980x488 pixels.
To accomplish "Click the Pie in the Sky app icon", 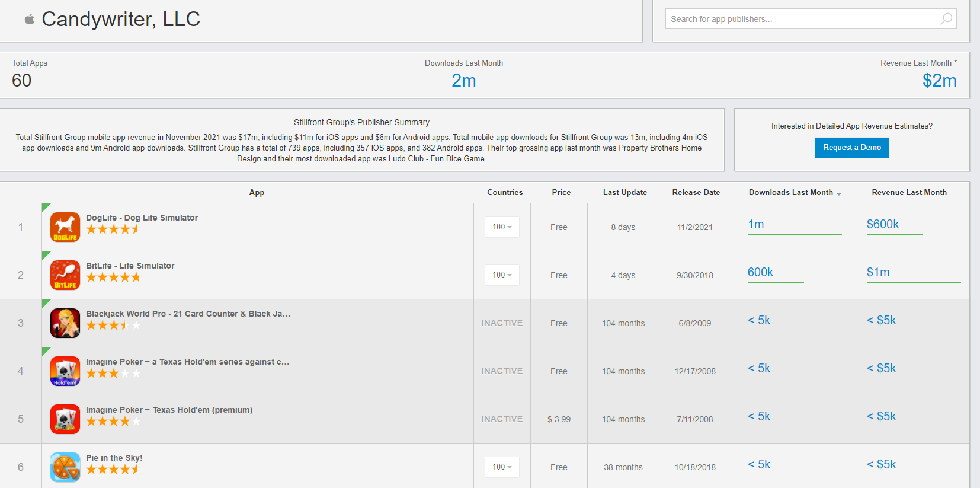I will coord(65,467).
